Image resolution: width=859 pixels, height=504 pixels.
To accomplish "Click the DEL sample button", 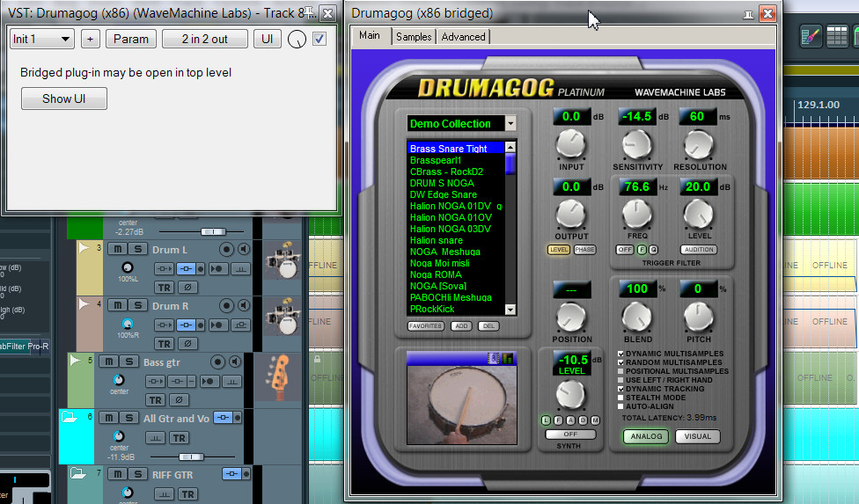I will (x=488, y=326).
